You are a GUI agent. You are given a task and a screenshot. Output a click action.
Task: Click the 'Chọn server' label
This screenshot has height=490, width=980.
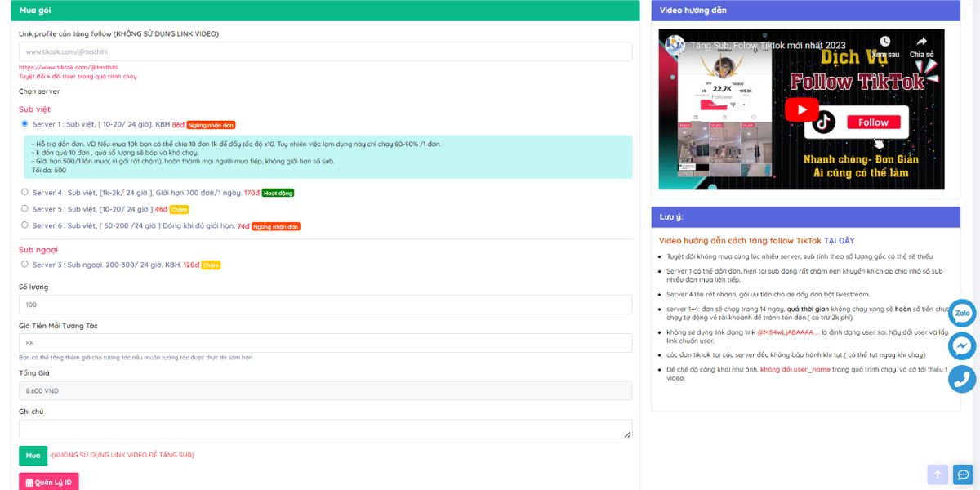point(39,91)
